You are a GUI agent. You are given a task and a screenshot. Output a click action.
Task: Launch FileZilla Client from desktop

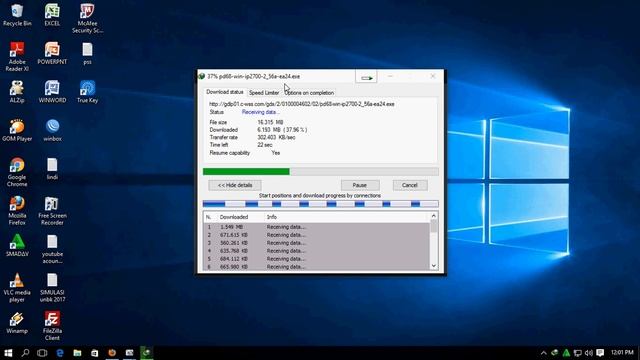52,326
